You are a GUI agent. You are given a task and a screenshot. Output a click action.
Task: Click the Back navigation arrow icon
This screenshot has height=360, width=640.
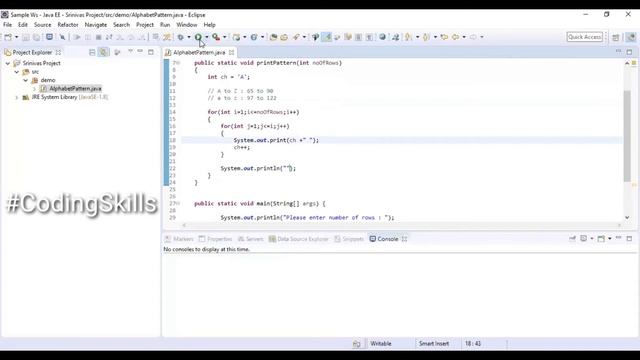(x=455, y=37)
